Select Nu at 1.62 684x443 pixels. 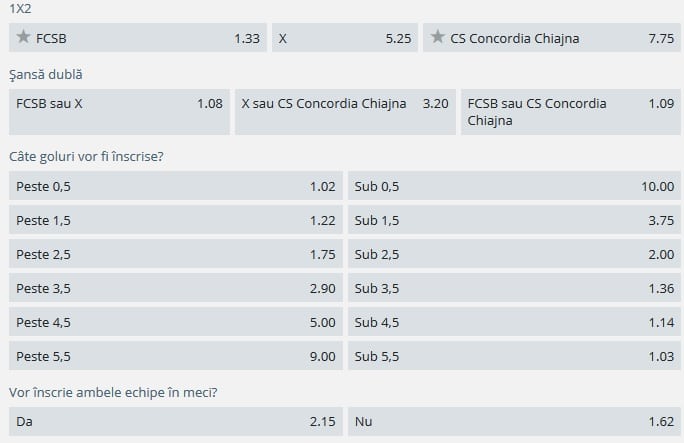pyautogui.click(x=514, y=422)
